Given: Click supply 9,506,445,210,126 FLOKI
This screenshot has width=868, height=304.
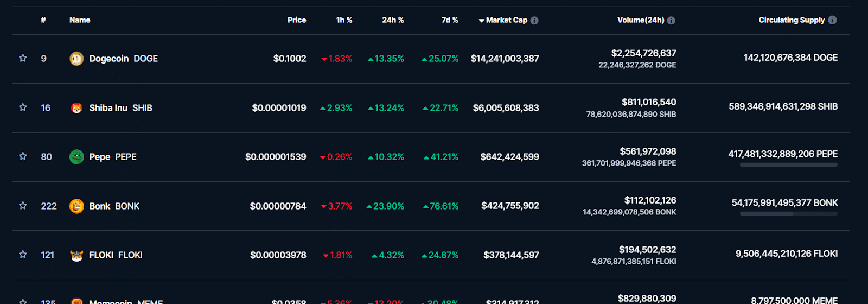Looking at the screenshot, I should (787, 254).
